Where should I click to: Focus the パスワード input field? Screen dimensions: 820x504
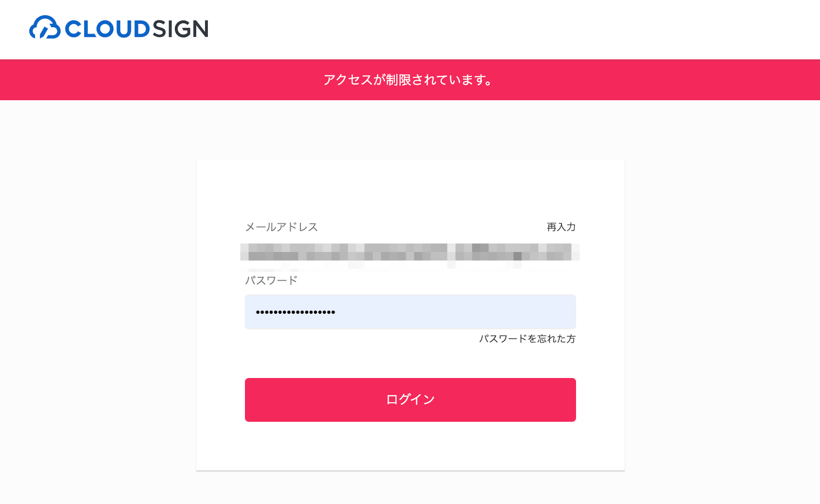[410, 312]
